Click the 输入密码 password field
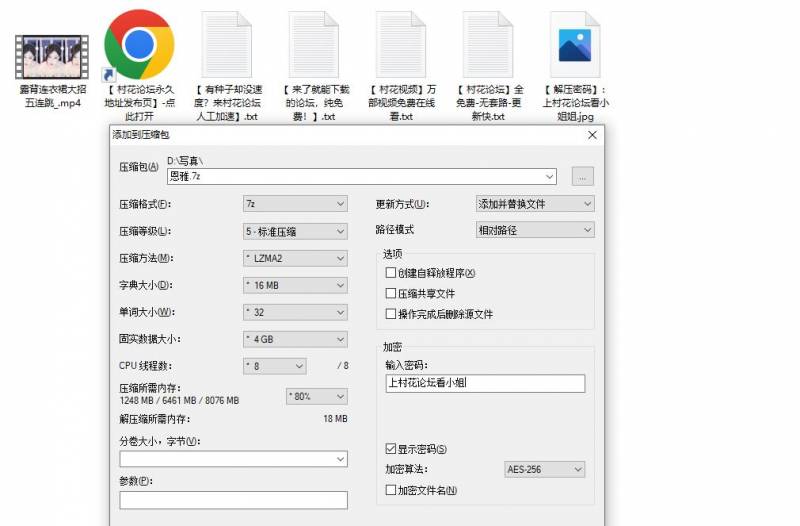The height and width of the screenshot is (526, 800). click(x=484, y=384)
